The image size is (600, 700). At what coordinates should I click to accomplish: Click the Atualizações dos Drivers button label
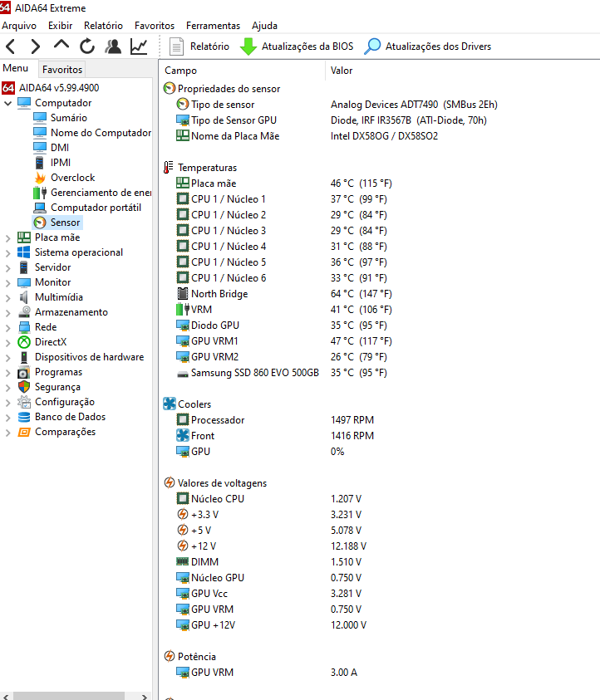[438, 47]
